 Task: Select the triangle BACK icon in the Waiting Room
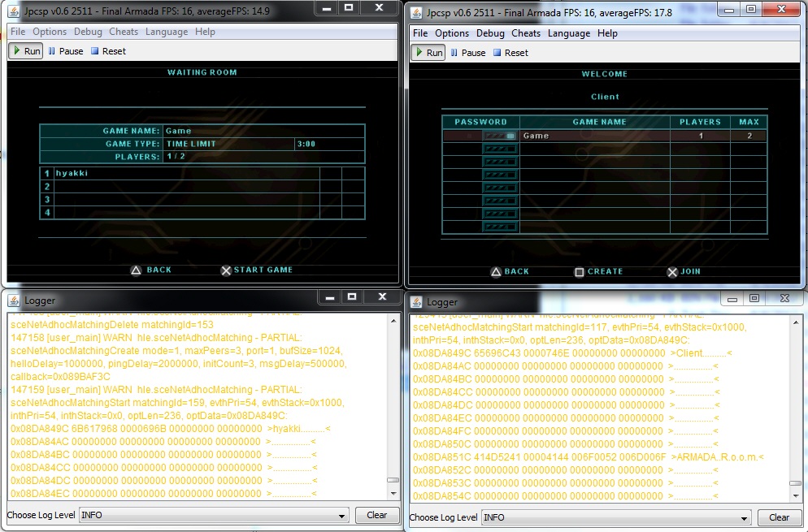click(x=136, y=270)
